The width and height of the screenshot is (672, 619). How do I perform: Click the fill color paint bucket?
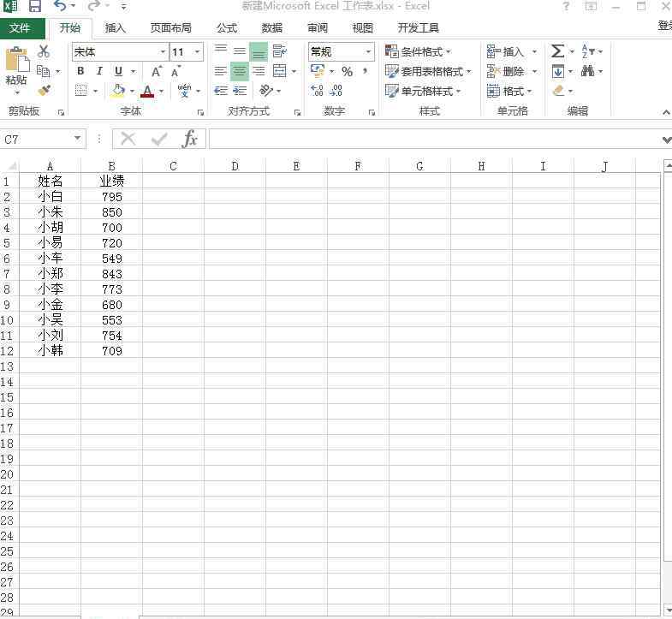coord(117,91)
